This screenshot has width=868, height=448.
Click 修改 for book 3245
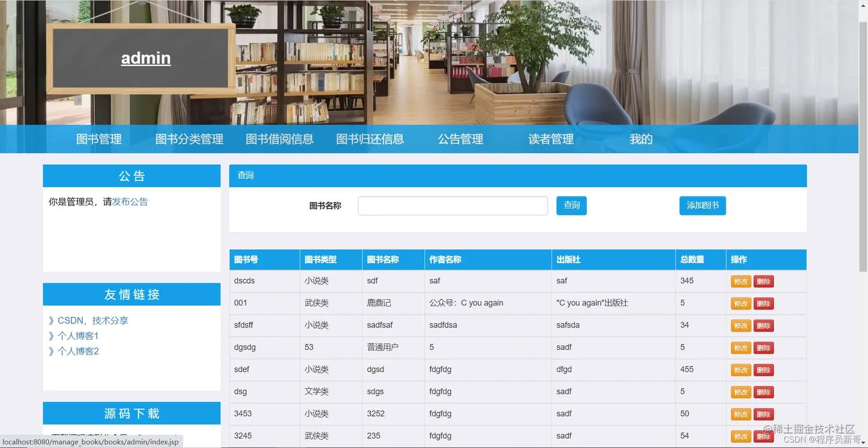[x=741, y=437]
